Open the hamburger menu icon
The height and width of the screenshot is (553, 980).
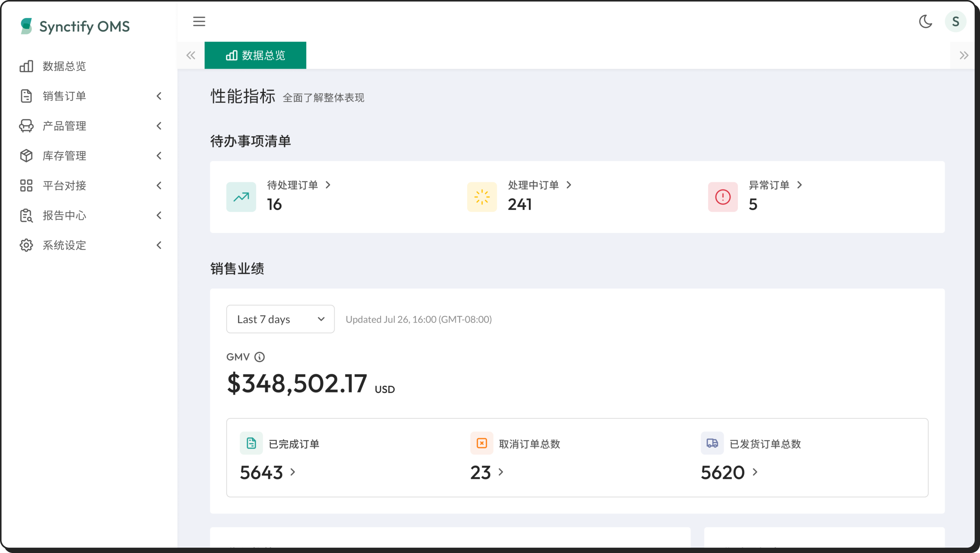(199, 21)
